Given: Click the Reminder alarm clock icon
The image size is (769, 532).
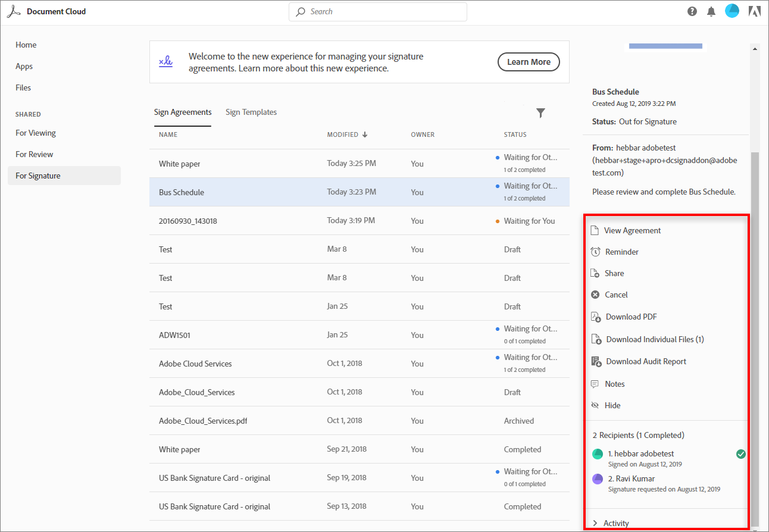Looking at the screenshot, I should pyautogui.click(x=595, y=252).
